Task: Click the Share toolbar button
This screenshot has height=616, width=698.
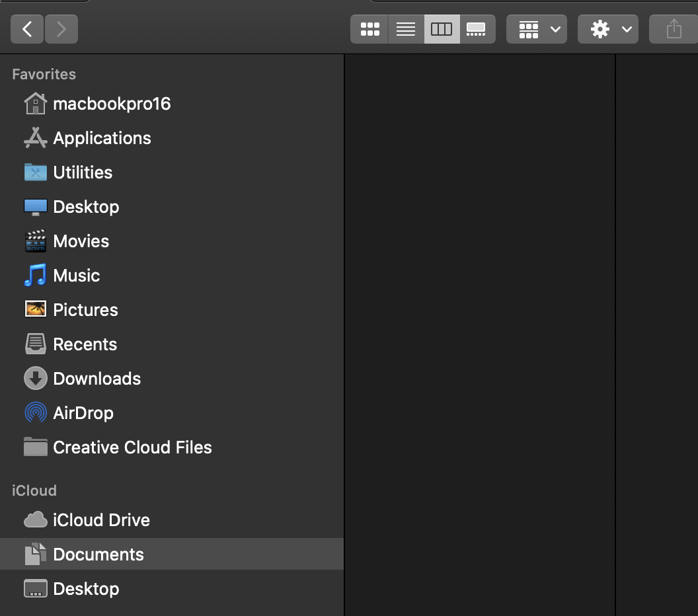Action: (674, 29)
